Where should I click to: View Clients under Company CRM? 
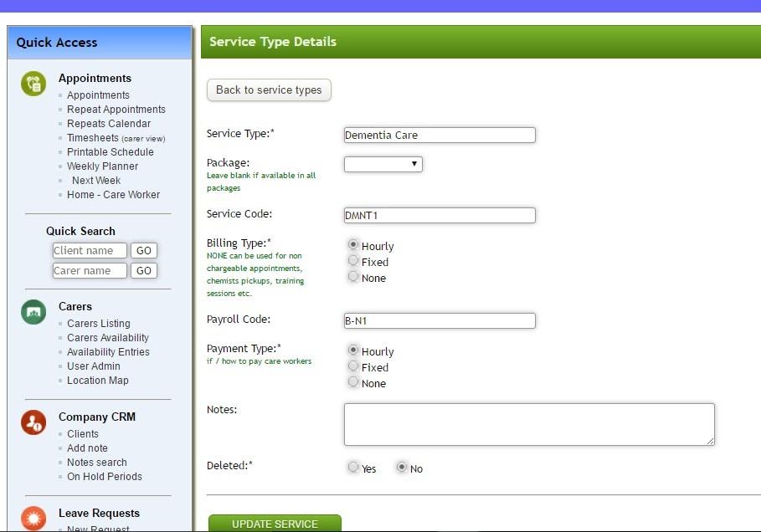pos(83,433)
